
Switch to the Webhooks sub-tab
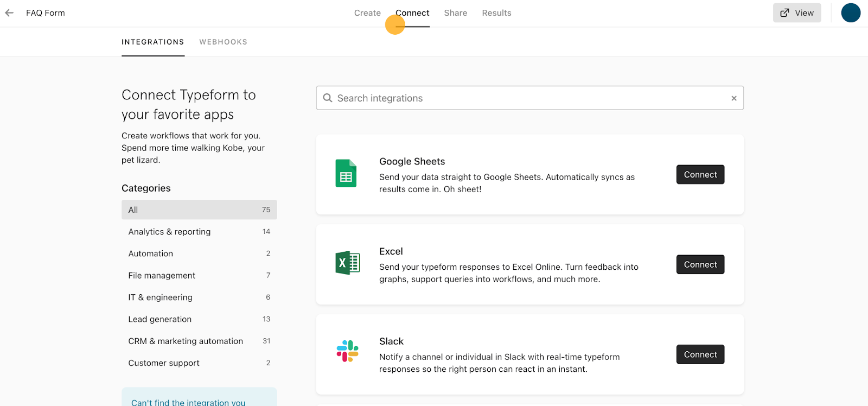click(224, 42)
